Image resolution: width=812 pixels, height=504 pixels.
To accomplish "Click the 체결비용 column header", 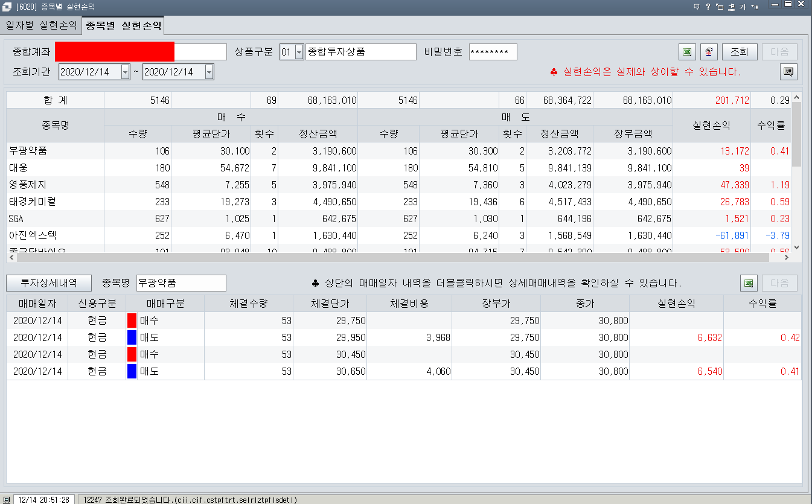I will tap(410, 304).
